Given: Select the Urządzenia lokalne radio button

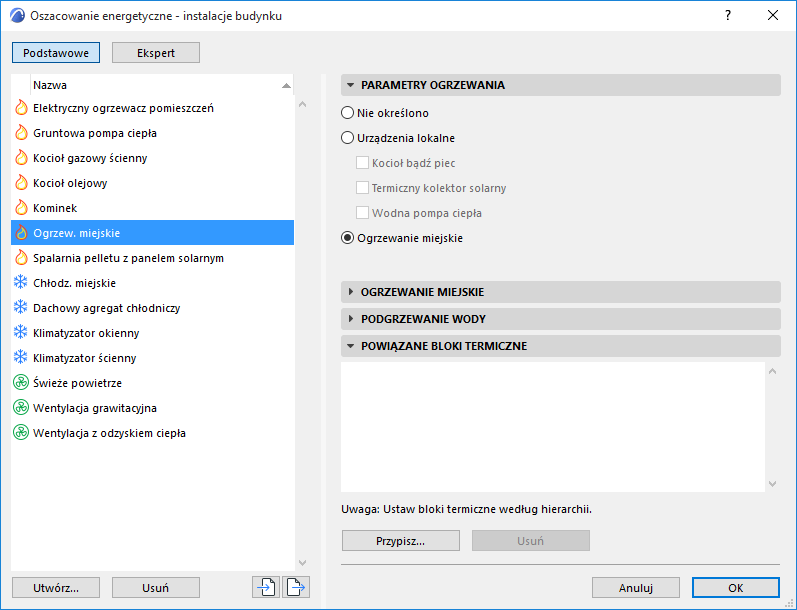Looking at the screenshot, I should [348, 138].
